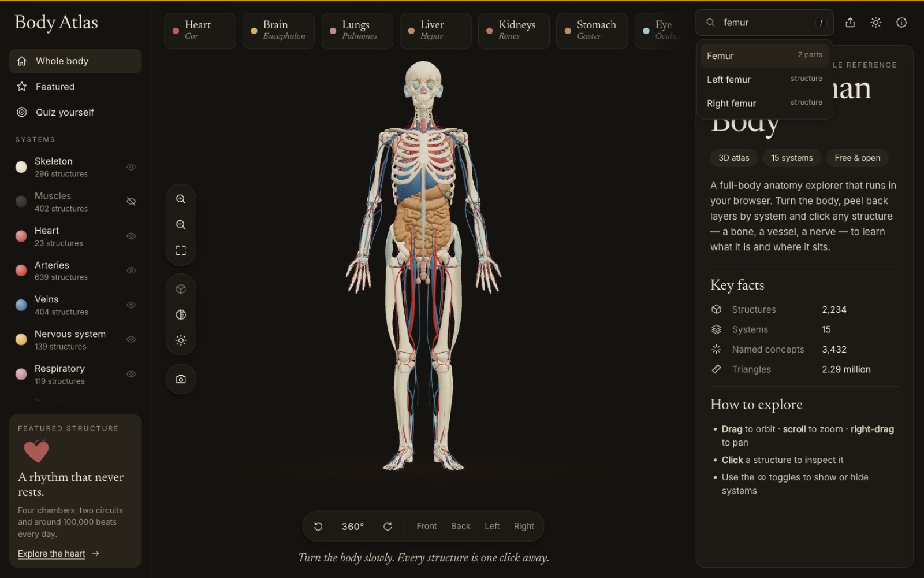The image size is (924, 578).
Task: Hide the Heart system with its eye toggle
Action: pos(131,236)
